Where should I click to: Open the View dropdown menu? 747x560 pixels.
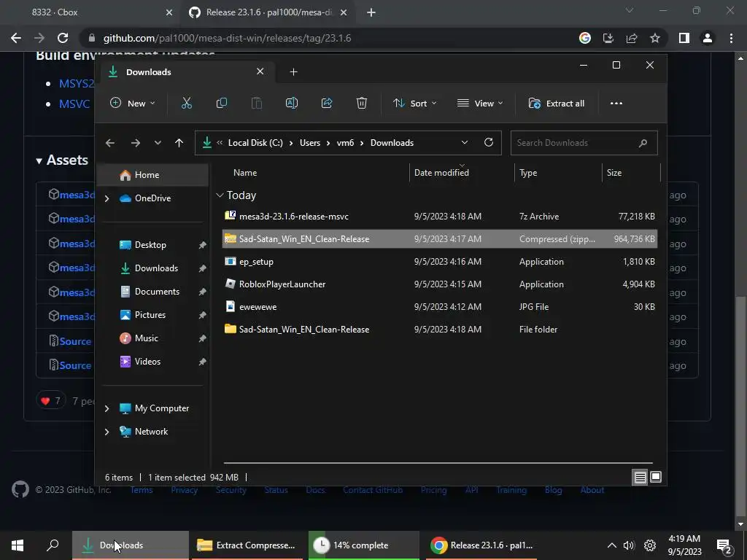coord(480,104)
